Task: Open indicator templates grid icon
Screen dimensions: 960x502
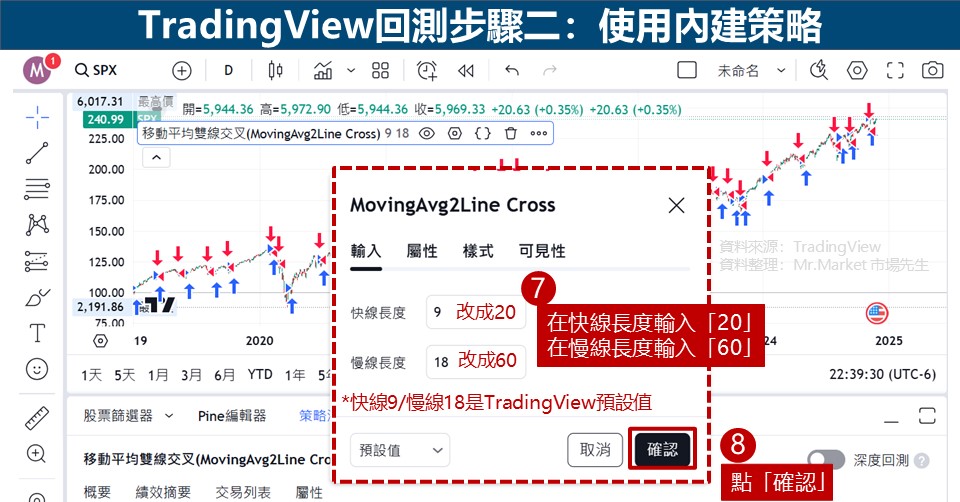Action: [380, 70]
